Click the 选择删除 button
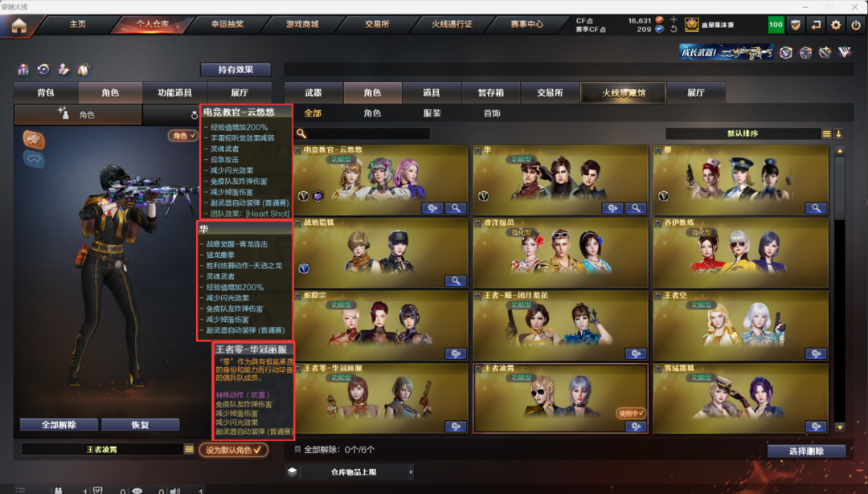 click(806, 451)
